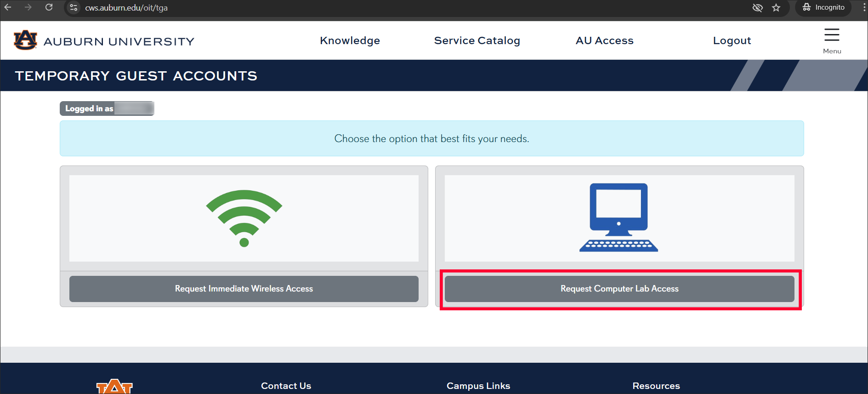Screen dimensions: 868x394
Task: Log out using the Logout link
Action: pyautogui.click(x=732, y=40)
